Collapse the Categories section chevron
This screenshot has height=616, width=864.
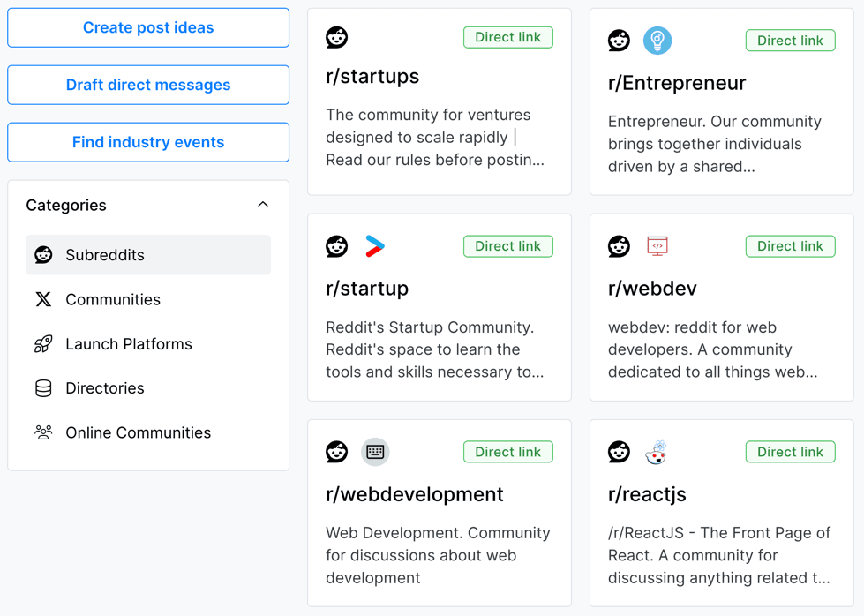click(x=263, y=205)
